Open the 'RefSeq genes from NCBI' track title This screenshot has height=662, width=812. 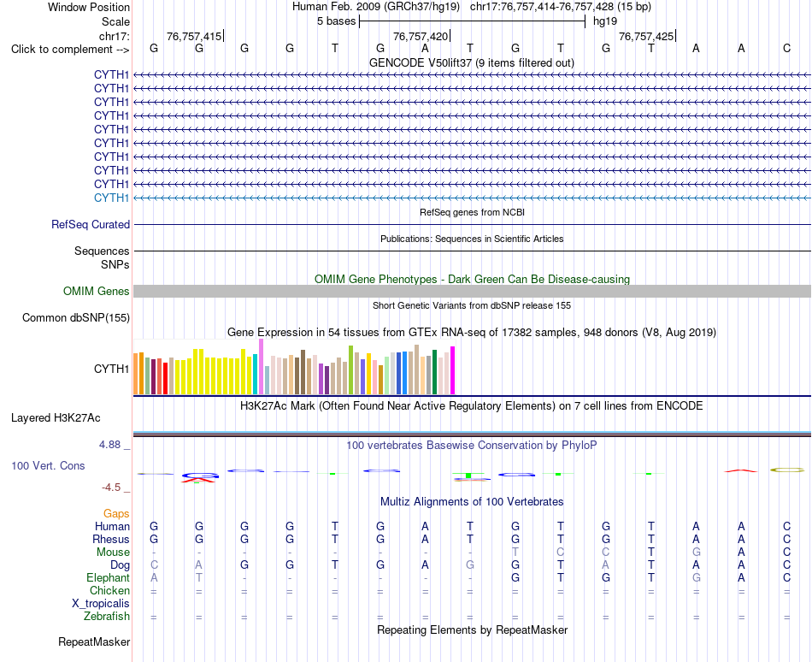click(473, 212)
